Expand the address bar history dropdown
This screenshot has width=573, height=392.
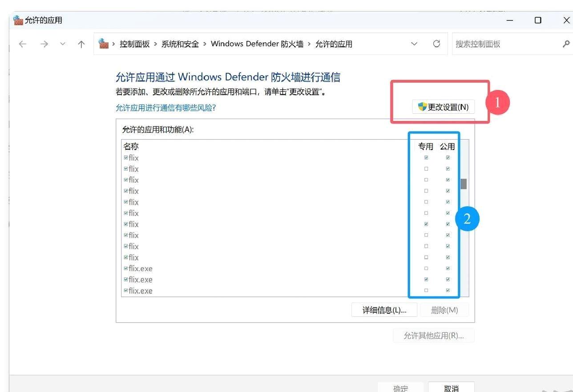(x=414, y=44)
